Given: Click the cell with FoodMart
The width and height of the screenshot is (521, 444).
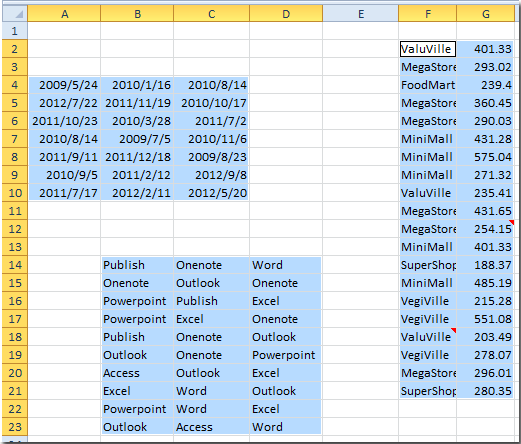Looking at the screenshot, I should tap(428, 85).
